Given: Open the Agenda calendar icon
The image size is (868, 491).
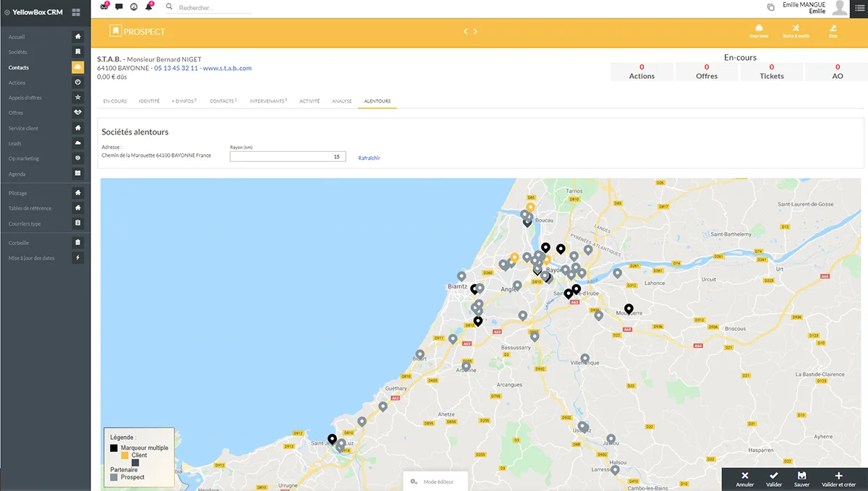Looking at the screenshot, I should coord(78,174).
